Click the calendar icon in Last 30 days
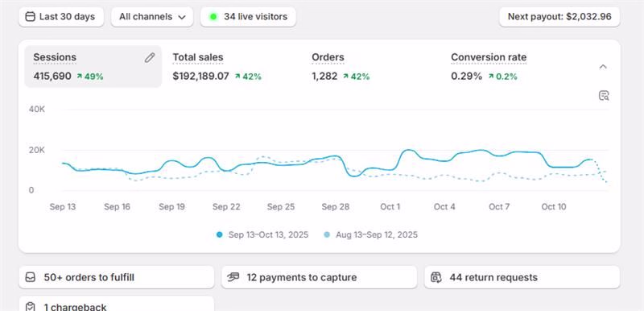The height and width of the screenshot is (311, 644). coord(30,17)
